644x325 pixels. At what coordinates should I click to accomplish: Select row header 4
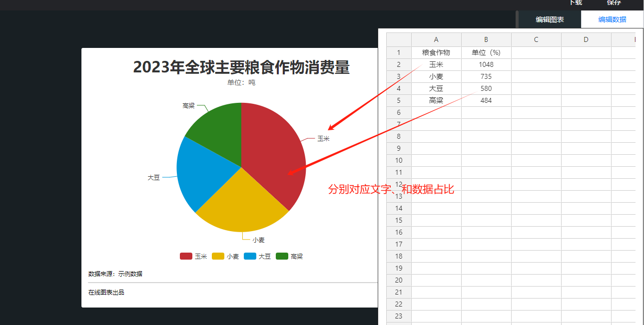pos(399,88)
